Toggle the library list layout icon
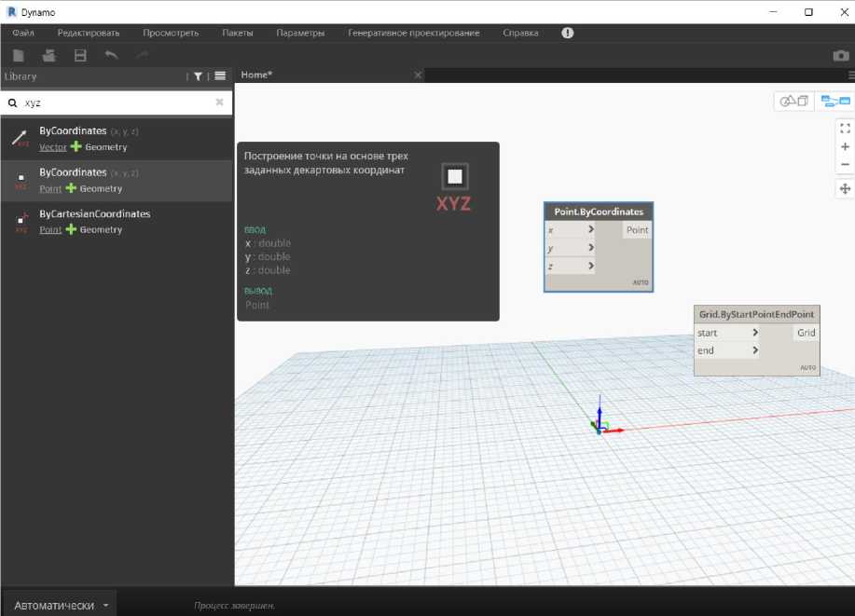Image resolution: width=855 pixels, height=616 pixels. (x=220, y=76)
